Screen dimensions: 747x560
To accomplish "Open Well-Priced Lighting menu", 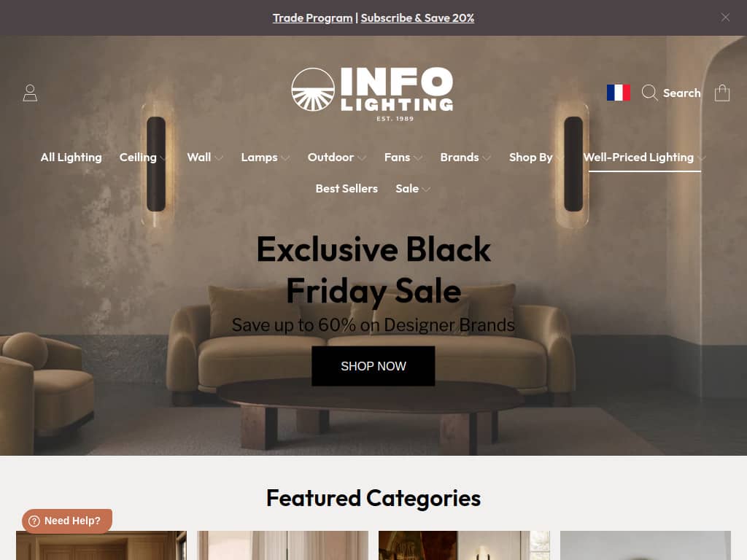I will coord(644,157).
